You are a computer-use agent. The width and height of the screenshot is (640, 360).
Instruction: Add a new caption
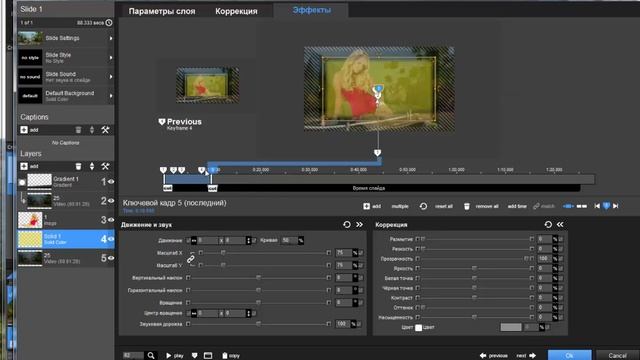pyautogui.click(x=24, y=130)
